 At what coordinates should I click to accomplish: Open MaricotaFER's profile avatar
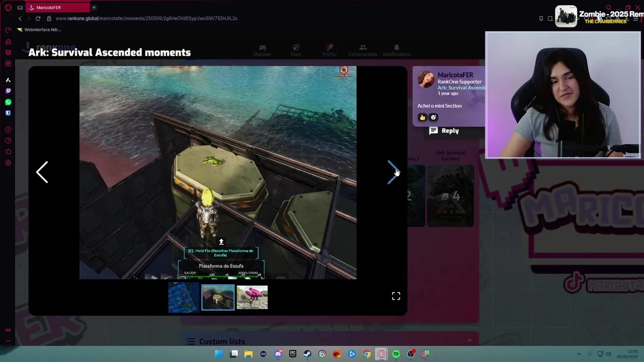tap(426, 79)
